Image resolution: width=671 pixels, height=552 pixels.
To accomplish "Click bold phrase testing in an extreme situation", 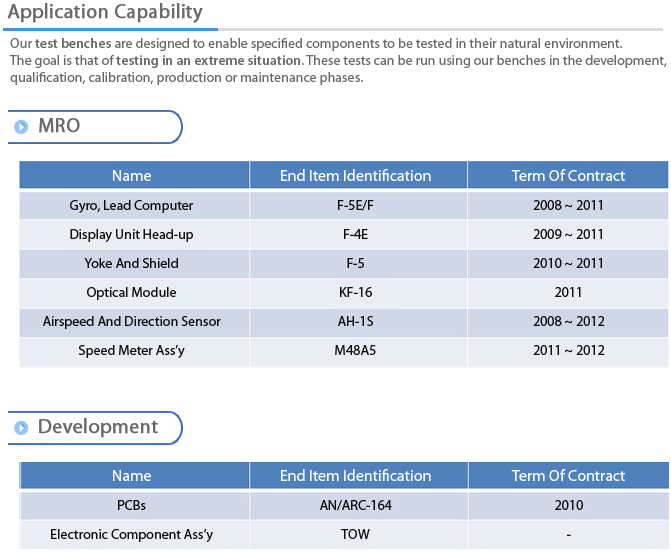I will pyautogui.click(x=208, y=61).
